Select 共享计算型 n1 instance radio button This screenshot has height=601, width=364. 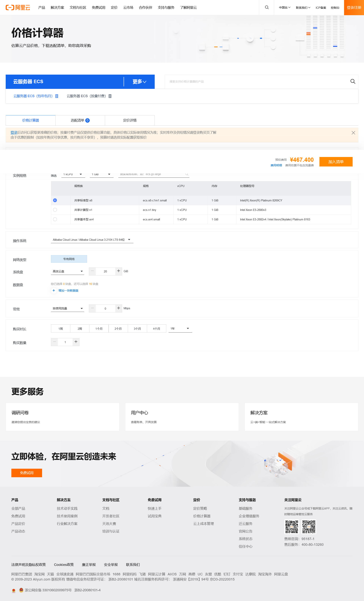55,210
